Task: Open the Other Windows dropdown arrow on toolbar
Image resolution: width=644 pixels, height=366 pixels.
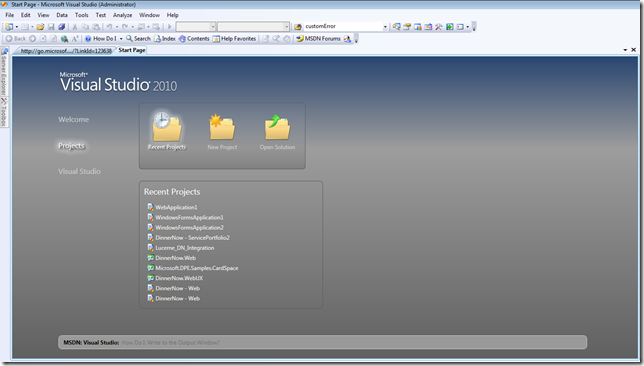Action: click(467, 27)
